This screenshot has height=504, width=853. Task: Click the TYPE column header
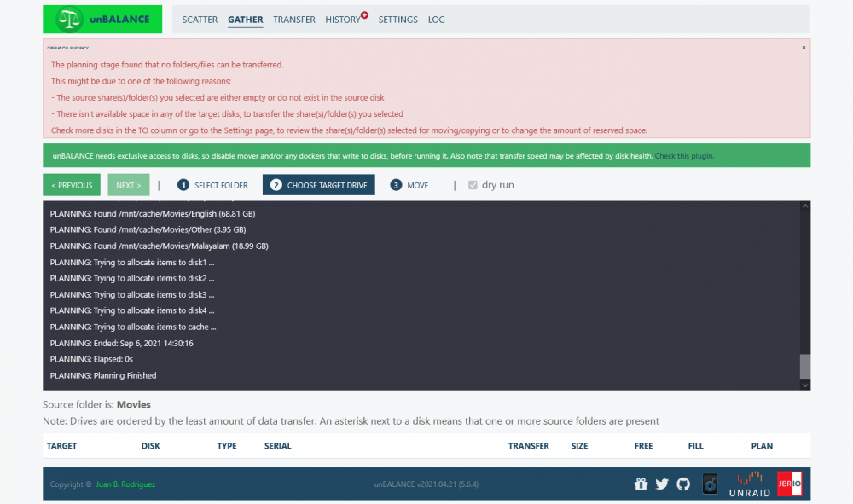click(227, 446)
